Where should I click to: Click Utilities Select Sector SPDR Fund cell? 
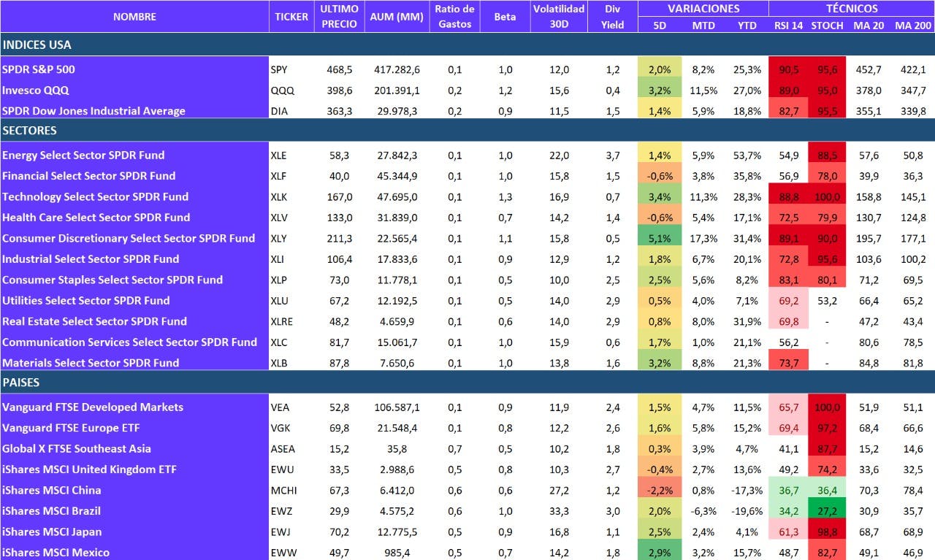click(134, 301)
